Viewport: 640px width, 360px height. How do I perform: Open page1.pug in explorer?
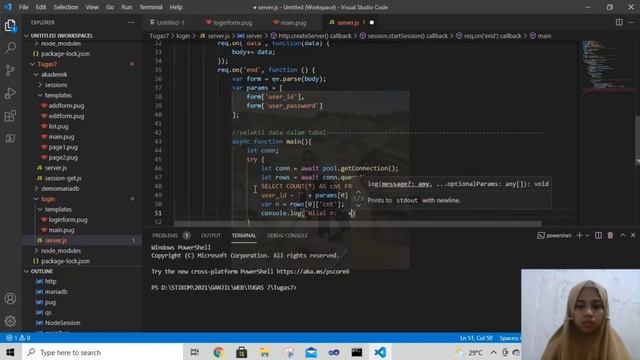point(63,147)
